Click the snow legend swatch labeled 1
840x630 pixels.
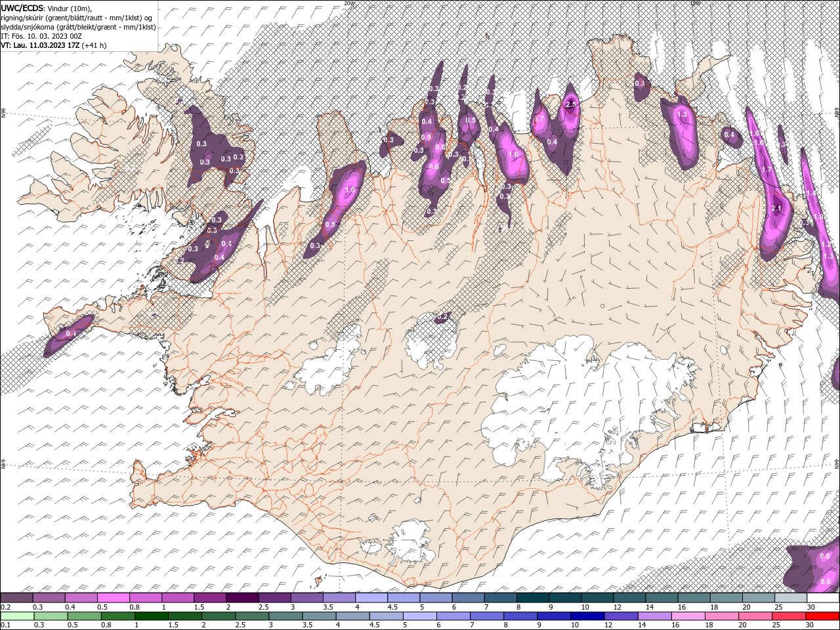[x=177, y=598]
